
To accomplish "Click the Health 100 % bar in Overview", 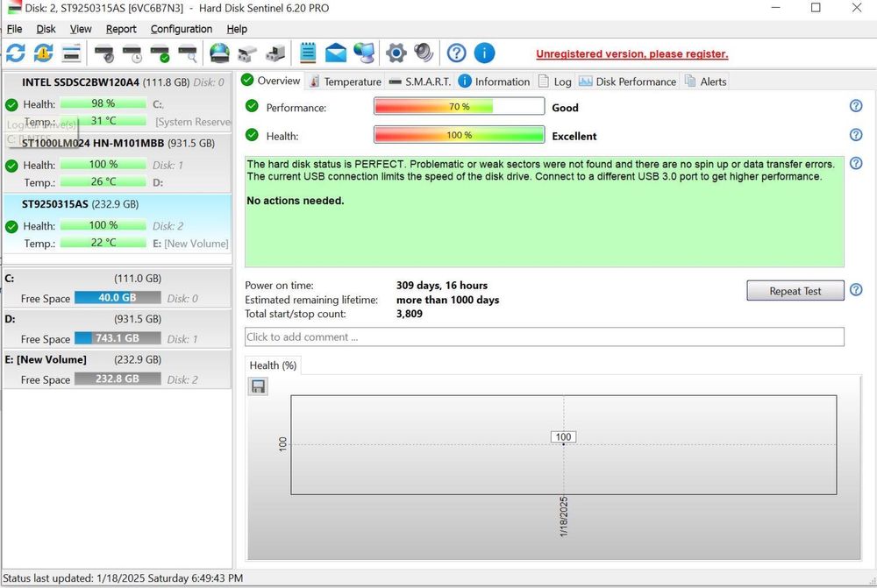I will [x=460, y=135].
